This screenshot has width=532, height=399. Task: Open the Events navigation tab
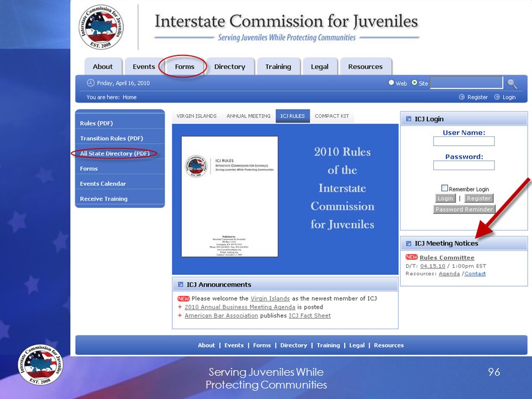pyautogui.click(x=144, y=66)
